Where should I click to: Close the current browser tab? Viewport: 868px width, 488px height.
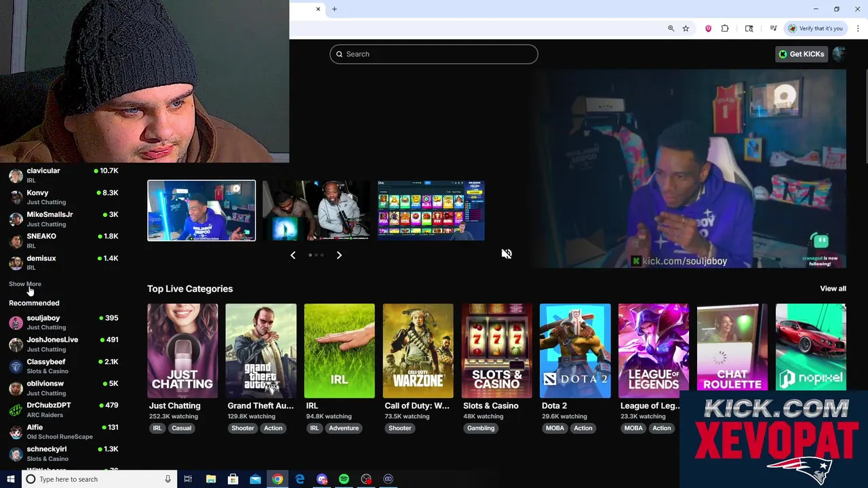318,9
